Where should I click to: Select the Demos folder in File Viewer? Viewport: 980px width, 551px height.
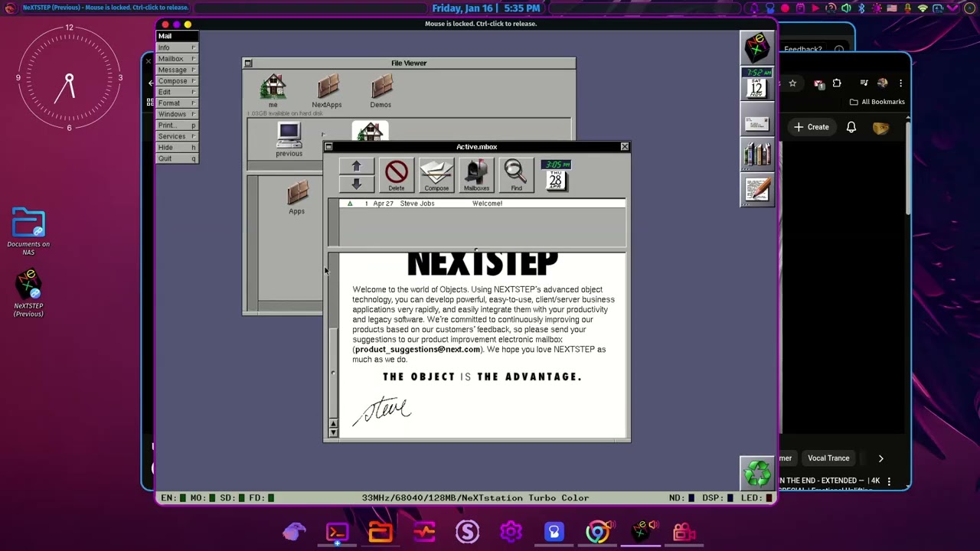381,90
